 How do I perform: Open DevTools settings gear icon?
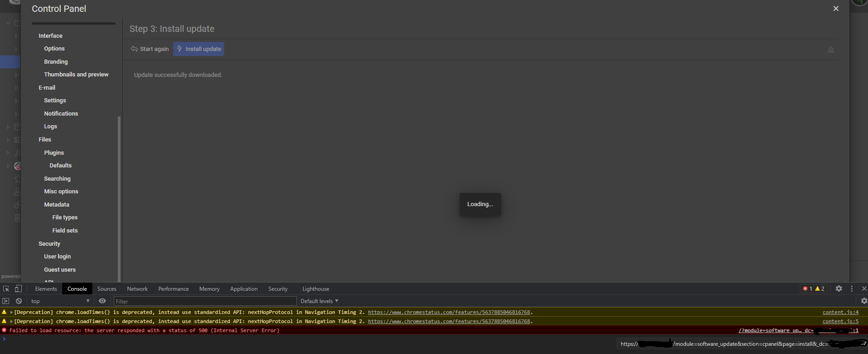(x=839, y=289)
